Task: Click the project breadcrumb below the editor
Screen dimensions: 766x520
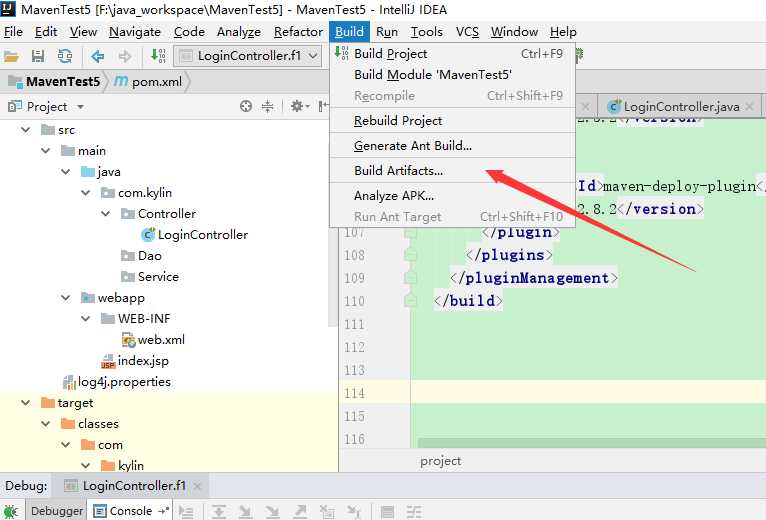Action: tap(440, 461)
